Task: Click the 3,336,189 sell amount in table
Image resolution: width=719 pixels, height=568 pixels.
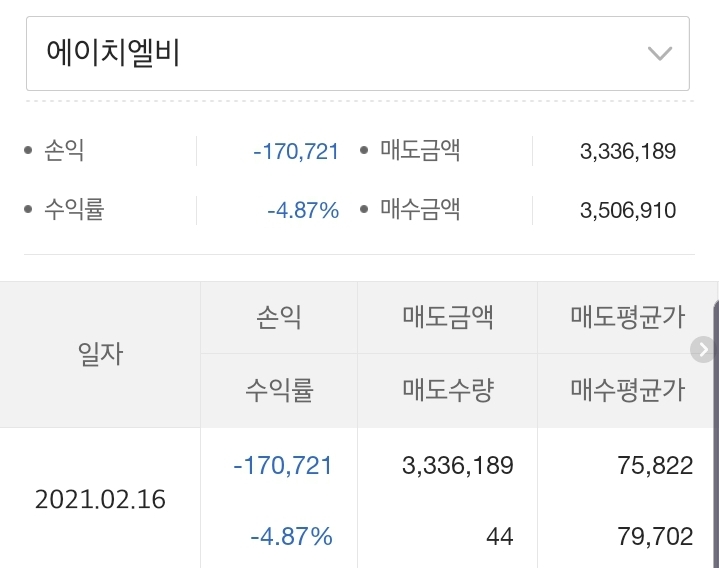Action: [457, 465]
